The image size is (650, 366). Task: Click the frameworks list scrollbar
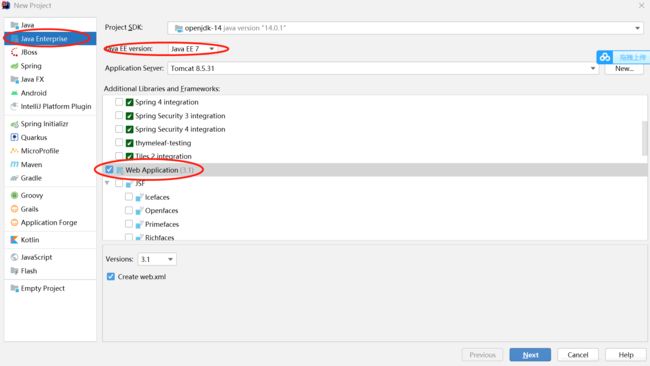[x=644, y=138]
